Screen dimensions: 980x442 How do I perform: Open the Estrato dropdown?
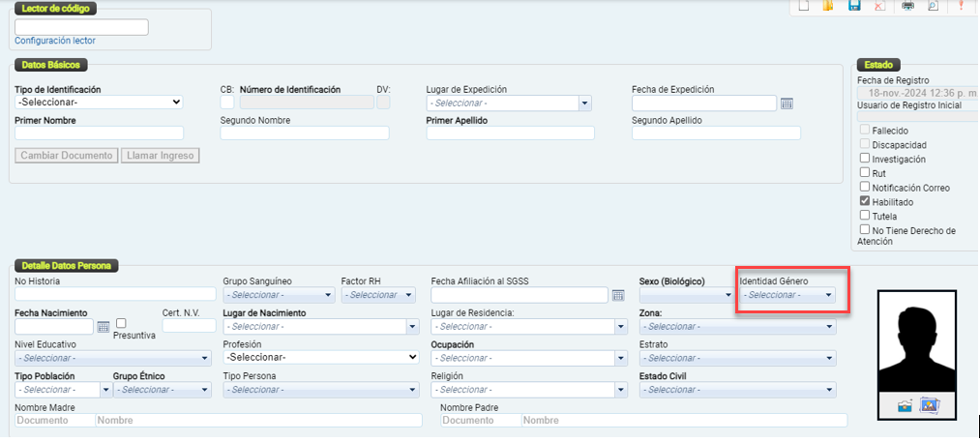coord(737,358)
